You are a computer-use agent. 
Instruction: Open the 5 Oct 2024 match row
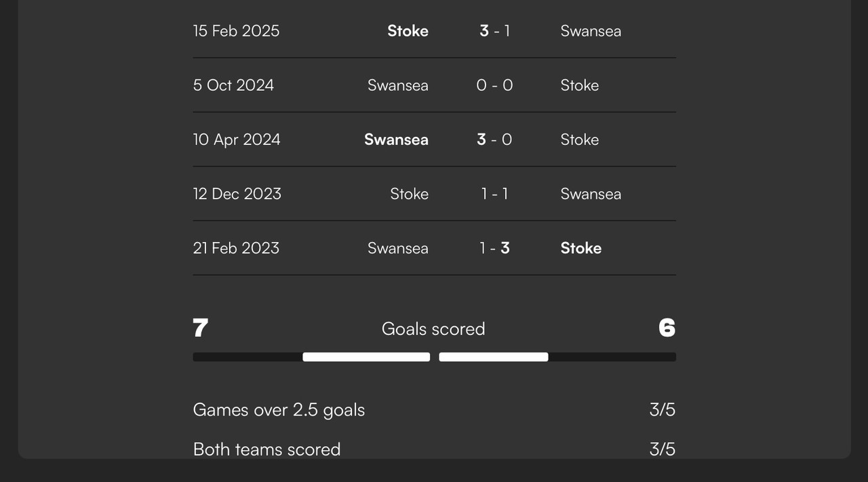434,85
